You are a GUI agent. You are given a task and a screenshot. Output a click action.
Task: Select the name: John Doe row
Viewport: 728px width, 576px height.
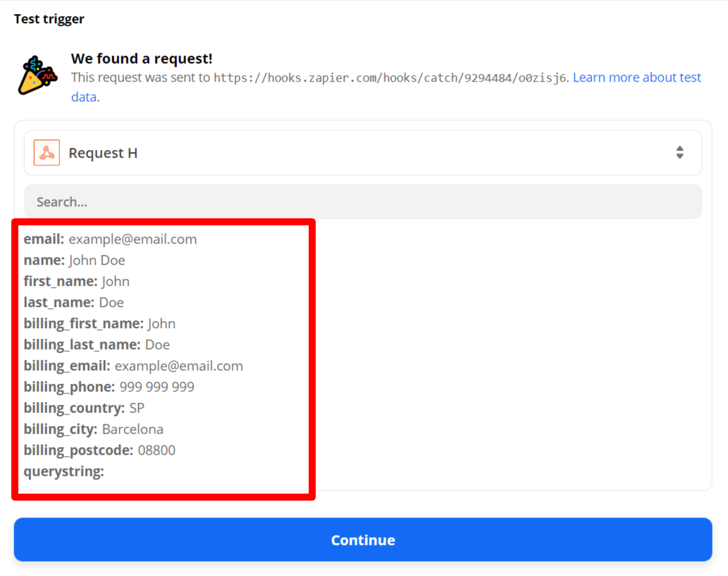[74, 260]
